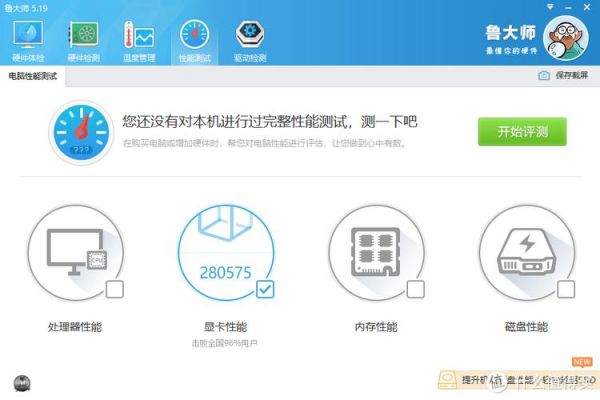
Task: Enable the 磁盘性能 checkbox
Action: click(x=566, y=289)
